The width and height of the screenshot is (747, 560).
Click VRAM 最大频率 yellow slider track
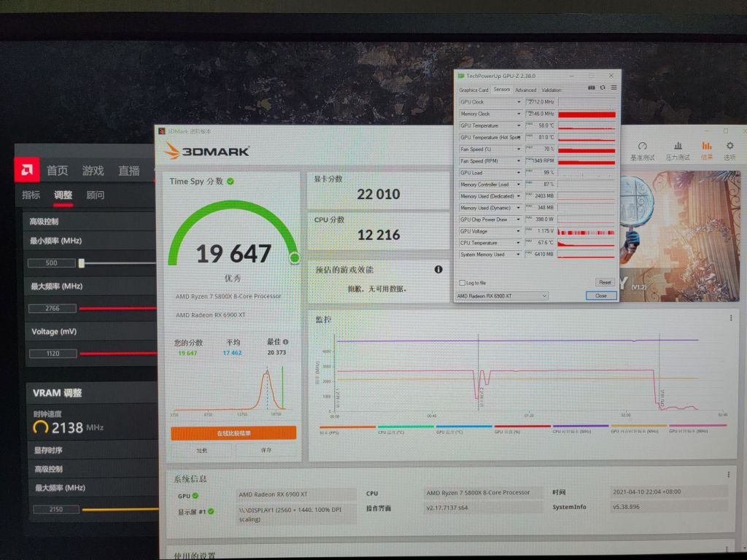pos(120,510)
